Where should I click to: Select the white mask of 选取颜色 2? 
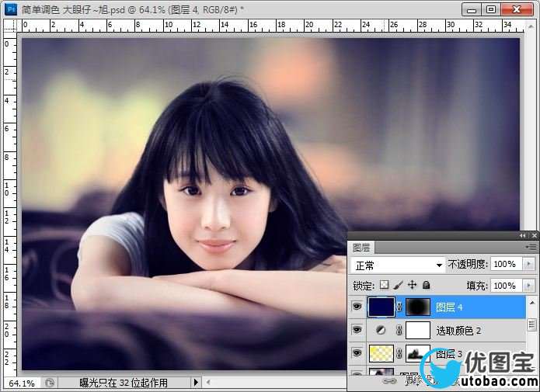[418, 331]
